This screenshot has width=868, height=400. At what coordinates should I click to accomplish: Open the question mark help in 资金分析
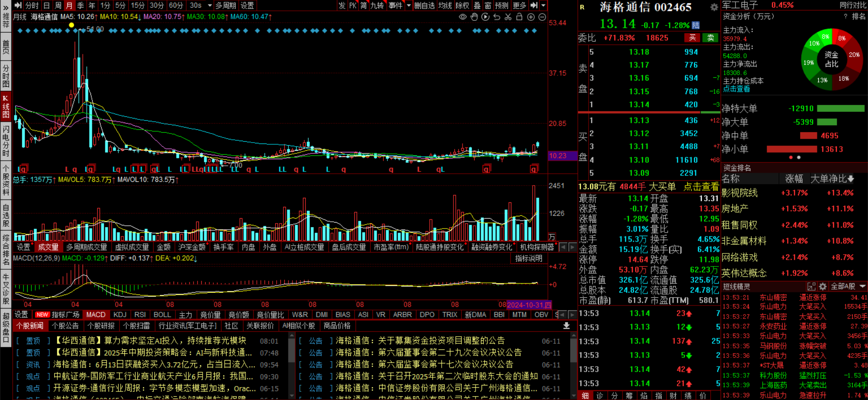845,16
